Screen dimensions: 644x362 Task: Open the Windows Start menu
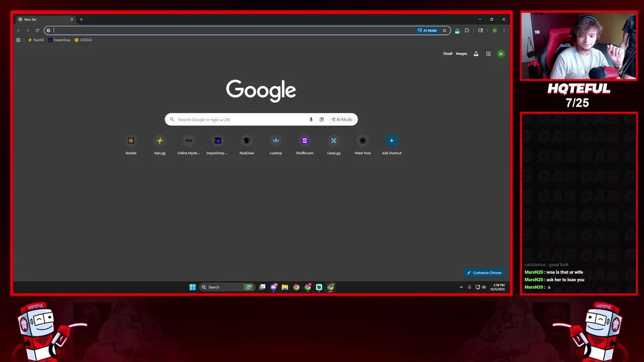click(x=193, y=287)
